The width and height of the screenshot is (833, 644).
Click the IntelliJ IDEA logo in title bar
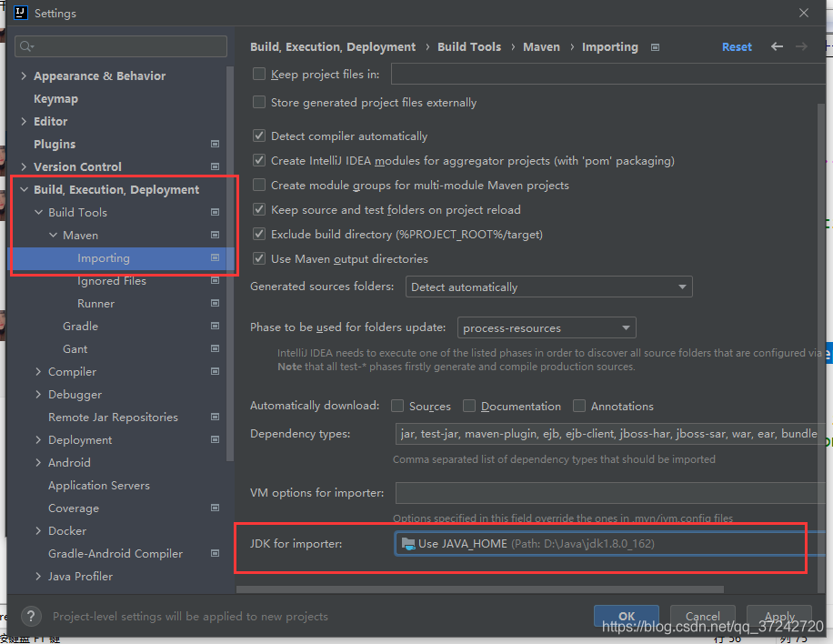coord(20,12)
